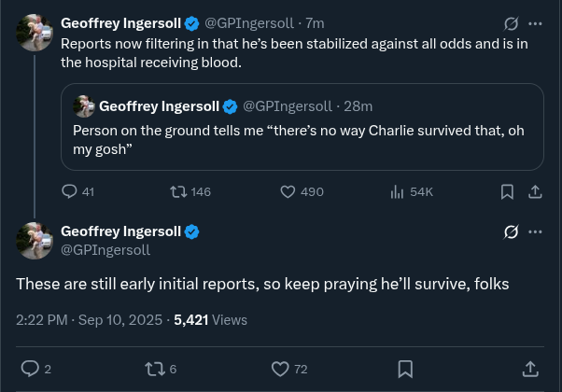Viewport: 562px width, 392px height.
Task: Bookmark the main tweet about early reports
Action: click(405, 369)
